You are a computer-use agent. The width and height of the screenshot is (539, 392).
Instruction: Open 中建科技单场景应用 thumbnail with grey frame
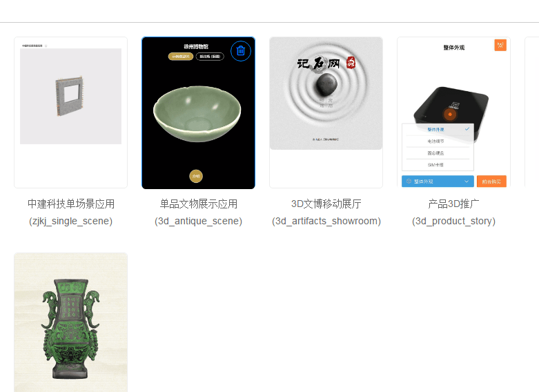[71, 112]
